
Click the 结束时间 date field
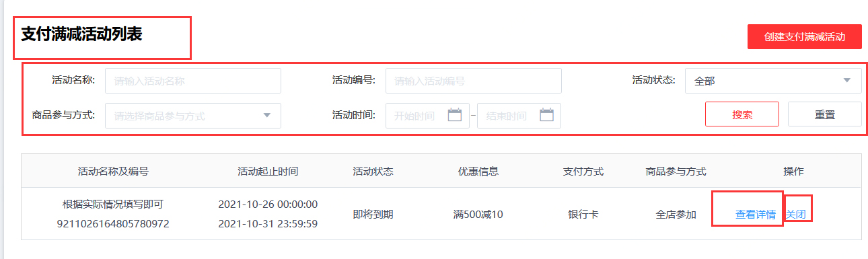(x=519, y=116)
